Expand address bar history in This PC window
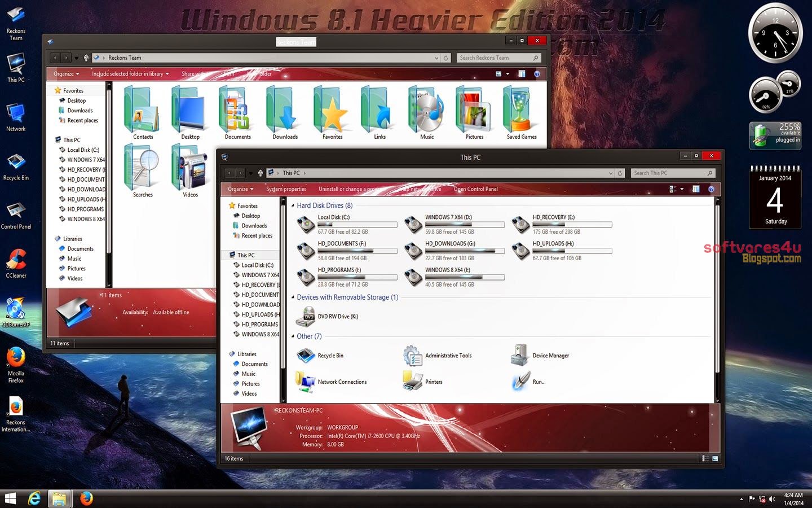Viewport: 812px width, 508px height. 611,173
